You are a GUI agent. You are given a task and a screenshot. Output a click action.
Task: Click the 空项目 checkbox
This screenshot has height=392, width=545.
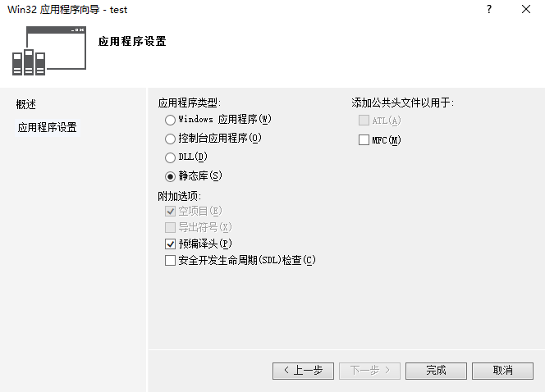pos(171,211)
